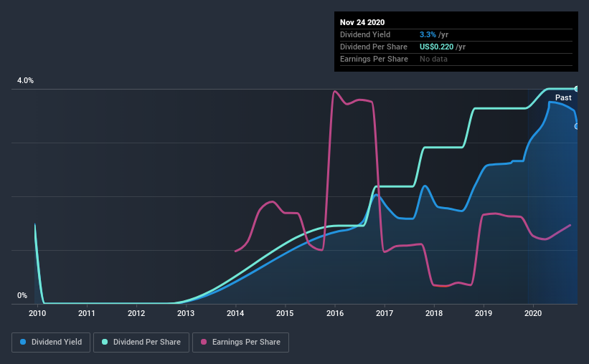Pick 2018 on the time axis
589x364 pixels.
tap(434, 313)
